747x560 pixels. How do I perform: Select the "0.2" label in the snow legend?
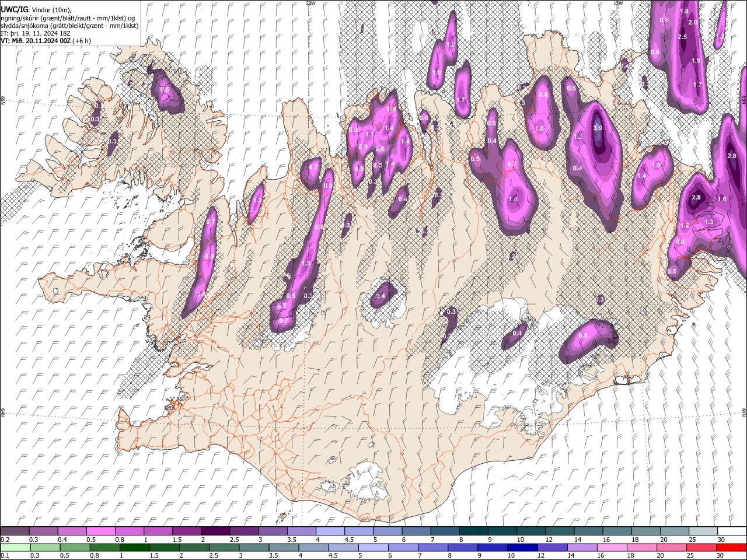5,540
